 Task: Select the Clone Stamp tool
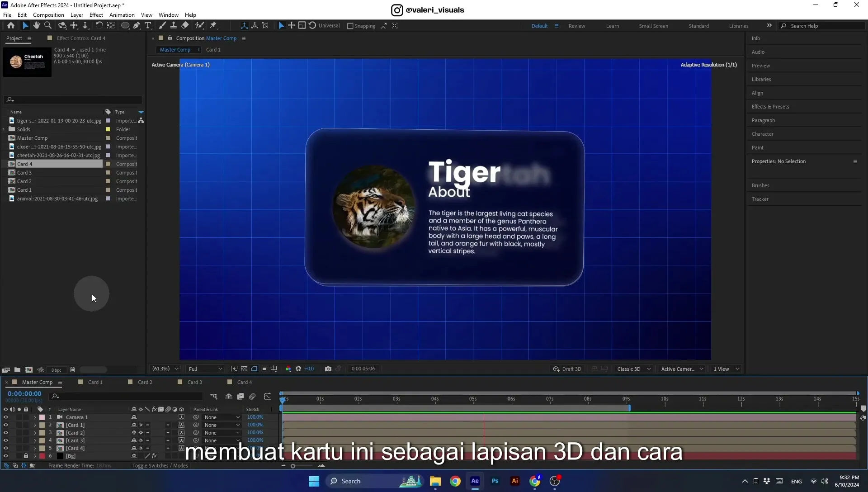click(x=173, y=26)
